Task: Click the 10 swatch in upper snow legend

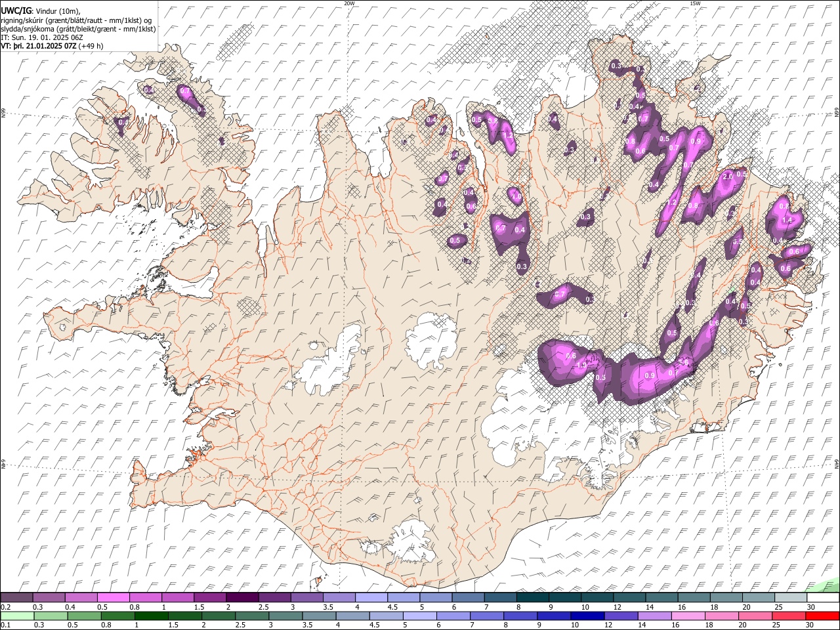Action: [x=597, y=598]
